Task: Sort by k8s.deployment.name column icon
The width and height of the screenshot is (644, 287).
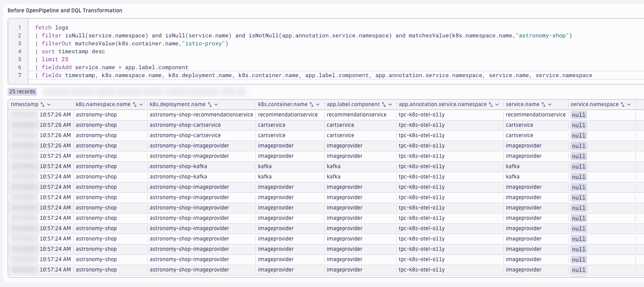Action: tap(210, 105)
